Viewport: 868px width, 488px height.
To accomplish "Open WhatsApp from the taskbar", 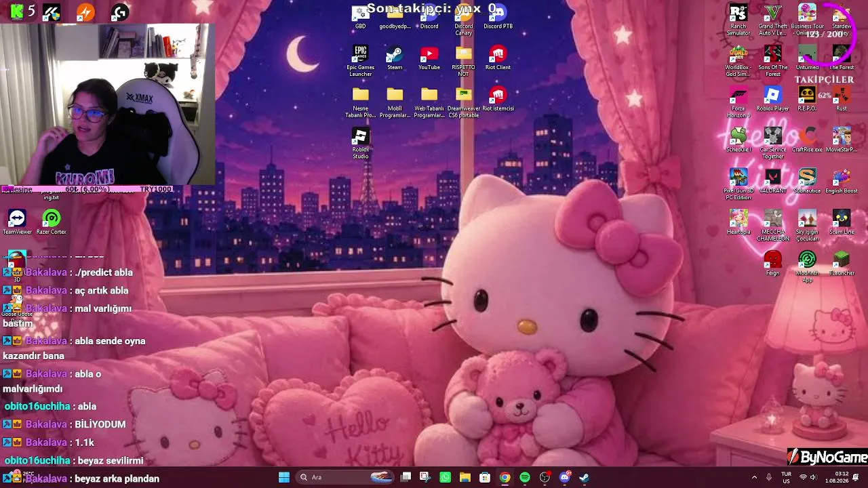I will (x=445, y=477).
